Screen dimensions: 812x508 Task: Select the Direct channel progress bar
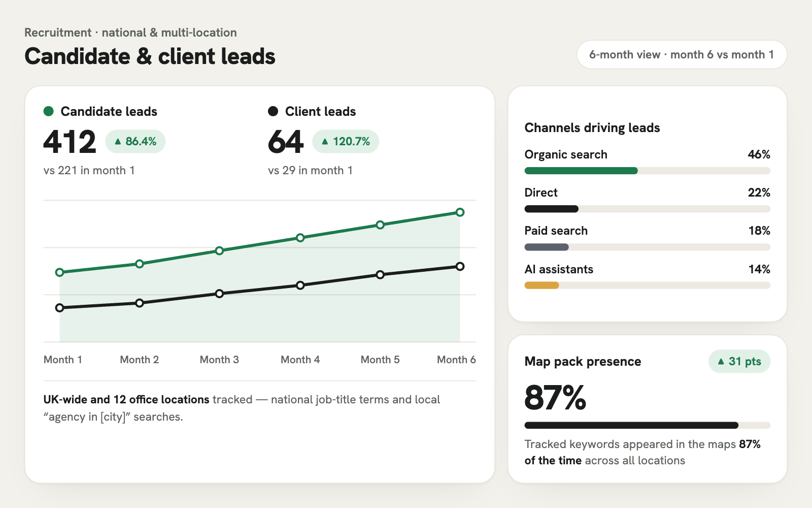point(648,209)
